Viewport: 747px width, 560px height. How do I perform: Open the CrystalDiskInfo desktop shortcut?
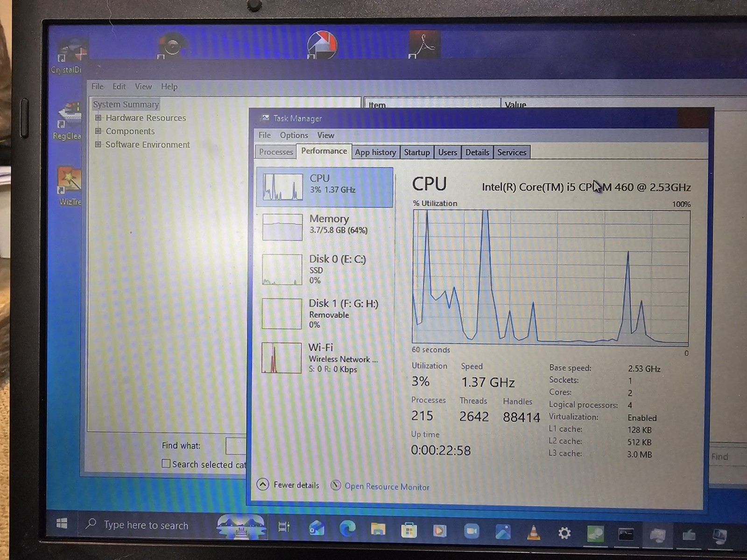(70, 55)
